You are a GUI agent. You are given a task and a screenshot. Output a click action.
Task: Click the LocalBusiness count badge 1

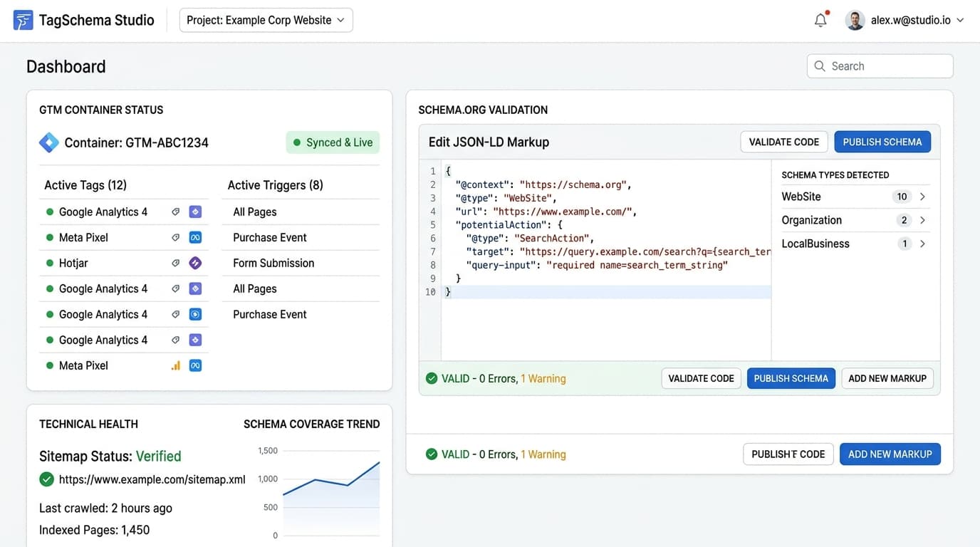(x=905, y=244)
